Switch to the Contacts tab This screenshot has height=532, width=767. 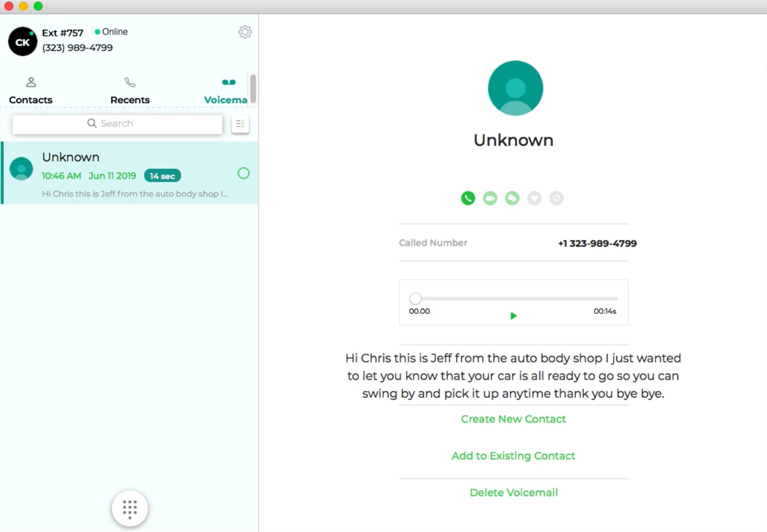[30, 90]
